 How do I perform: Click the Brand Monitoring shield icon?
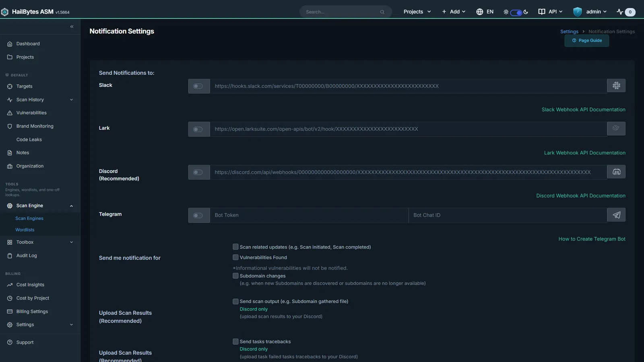10,126
